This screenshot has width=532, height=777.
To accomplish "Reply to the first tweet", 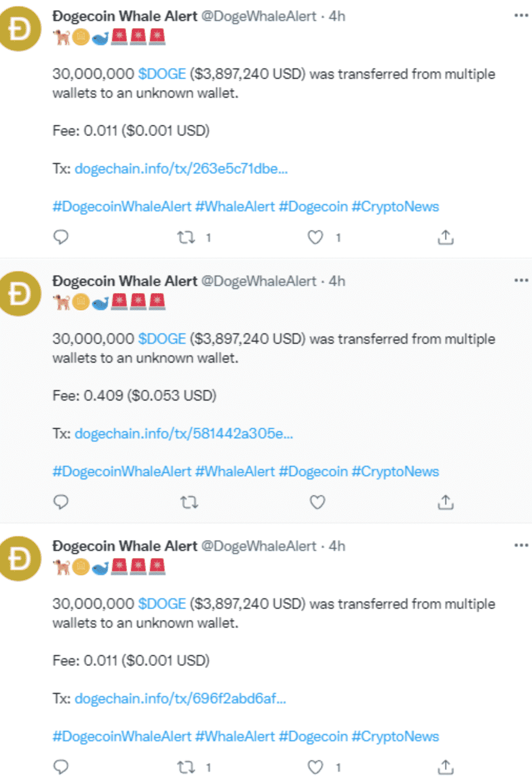I will point(61,237).
